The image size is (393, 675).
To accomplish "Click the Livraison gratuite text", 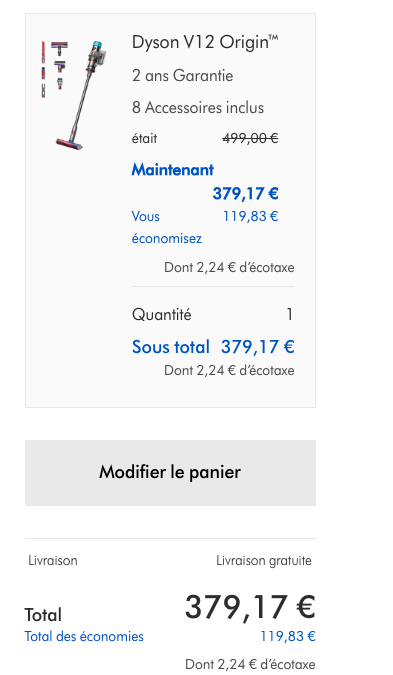I will (x=263, y=561).
